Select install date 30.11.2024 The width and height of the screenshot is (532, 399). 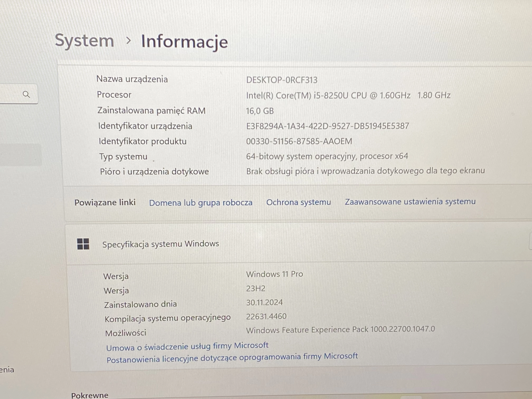click(x=264, y=302)
